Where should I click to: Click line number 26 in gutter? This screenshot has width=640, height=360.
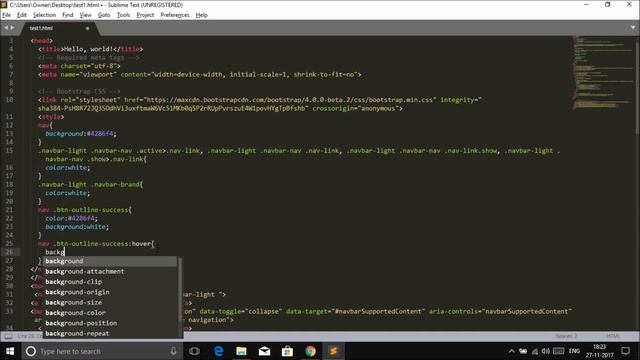click(9, 252)
